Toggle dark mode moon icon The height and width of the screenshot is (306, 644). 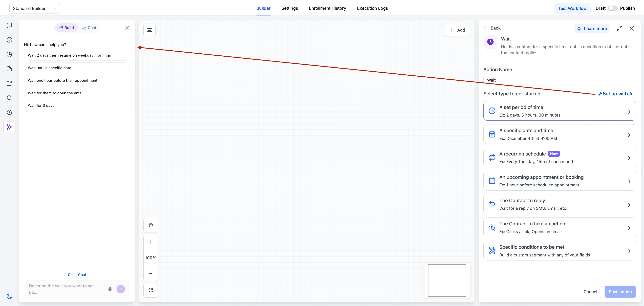[9, 296]
